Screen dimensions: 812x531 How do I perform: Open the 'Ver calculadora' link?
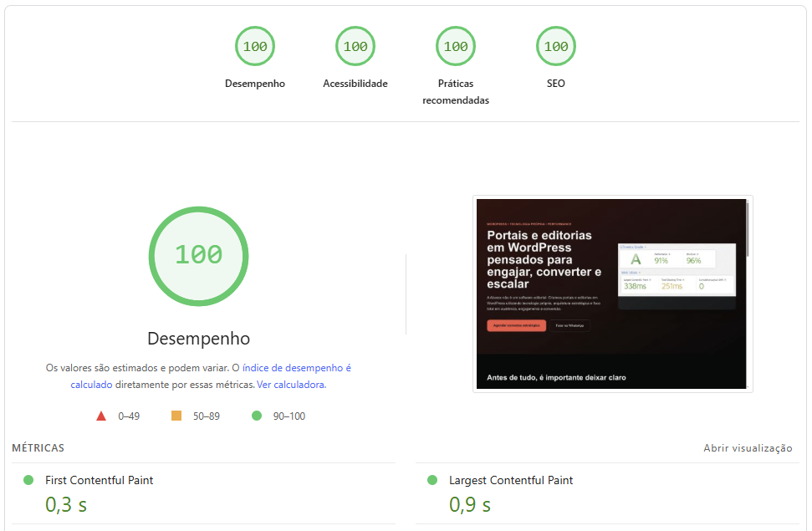[x=291, y=385]
